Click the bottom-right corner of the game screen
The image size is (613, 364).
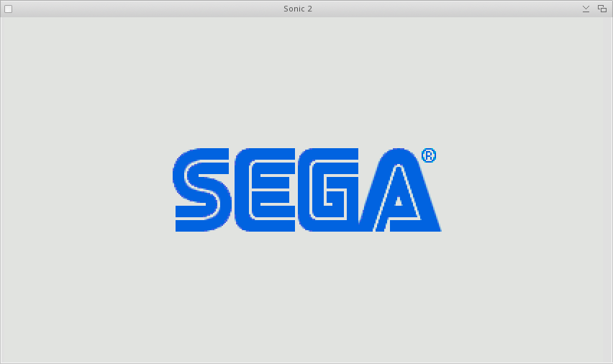[x=609, y=360]
